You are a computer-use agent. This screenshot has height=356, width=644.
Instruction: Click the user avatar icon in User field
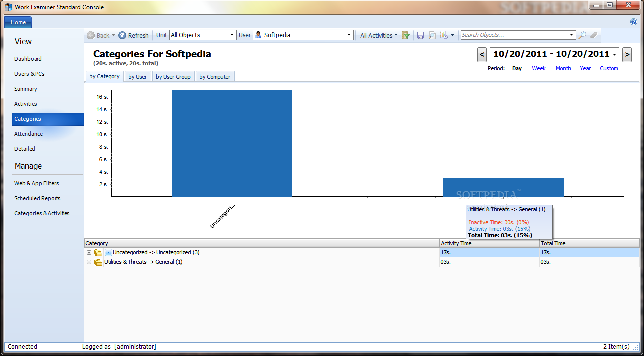258,35
